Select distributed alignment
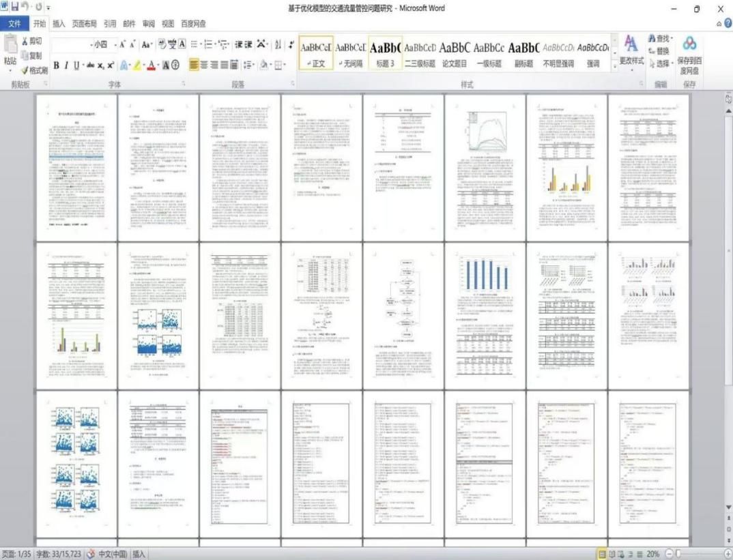Image resolution: width=733 pixels, height=560 pixels. 234,65
